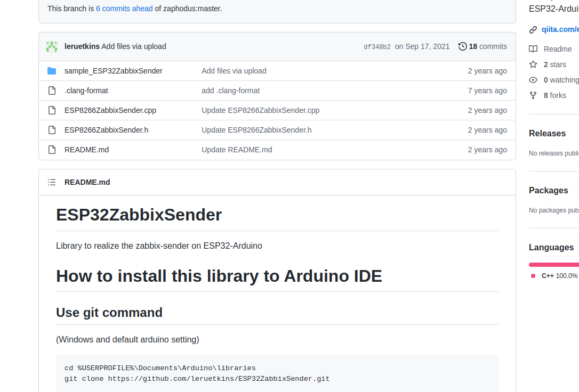
Task: Open the README.md link in the file list
Action: point(87,150)
